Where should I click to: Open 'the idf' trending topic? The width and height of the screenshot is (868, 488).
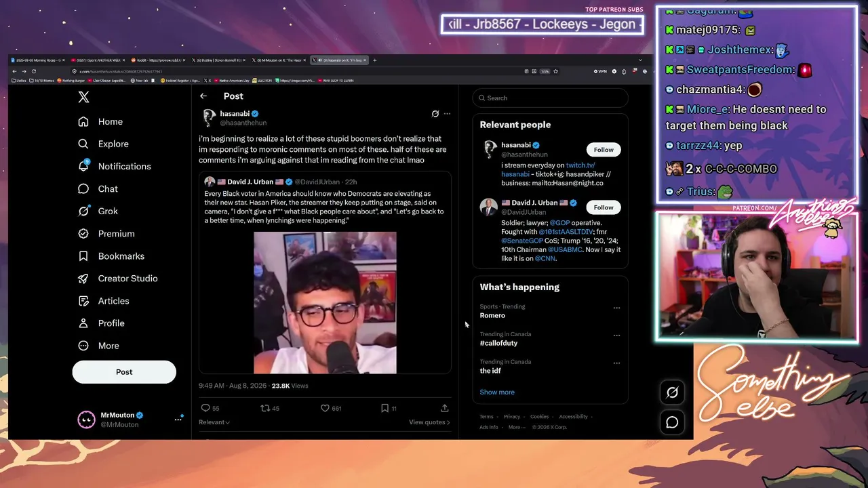[x=490, y=371]
